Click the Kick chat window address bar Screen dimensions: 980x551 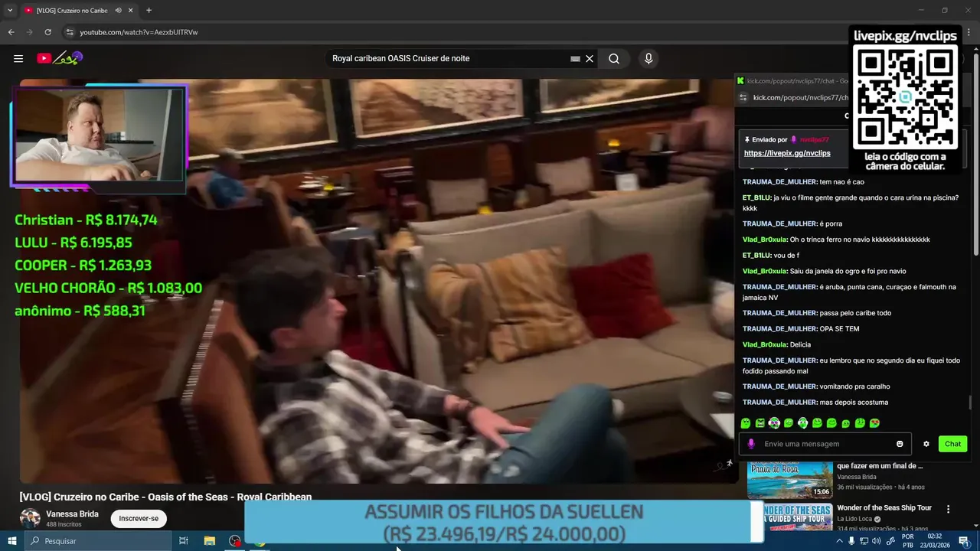(800, 98)
